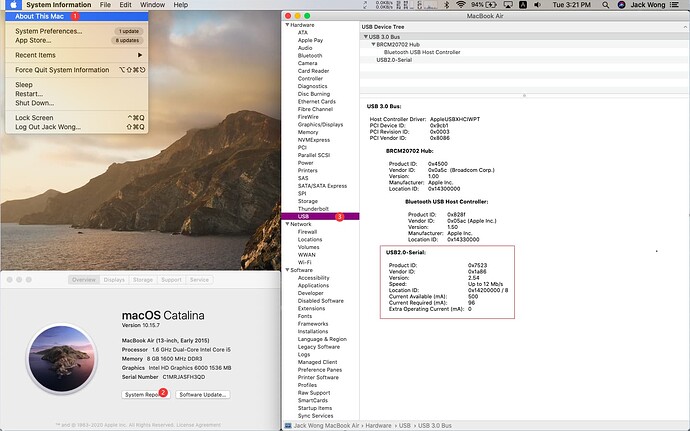Switch to the Displays tab

pyautogui.click(x=114, y=280)
